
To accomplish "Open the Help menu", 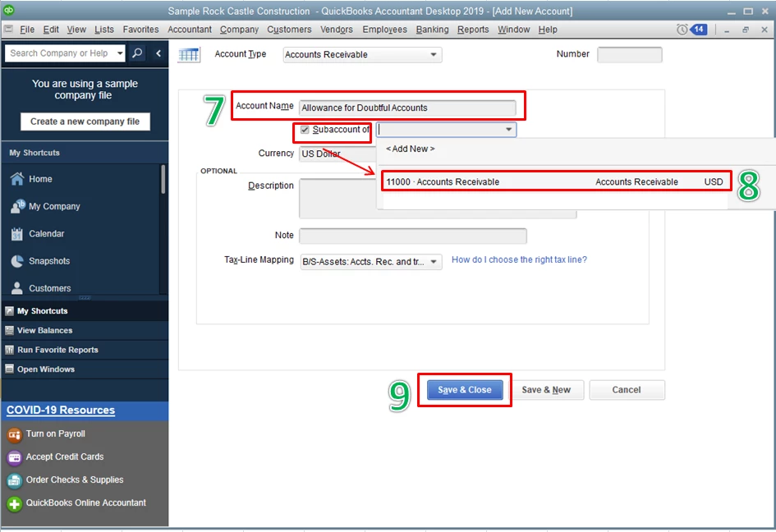I will [x=548, y=30].
